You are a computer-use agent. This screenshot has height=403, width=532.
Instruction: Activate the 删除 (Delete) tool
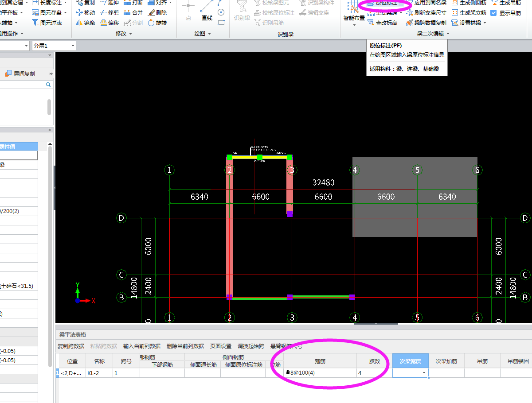[157, 13]
